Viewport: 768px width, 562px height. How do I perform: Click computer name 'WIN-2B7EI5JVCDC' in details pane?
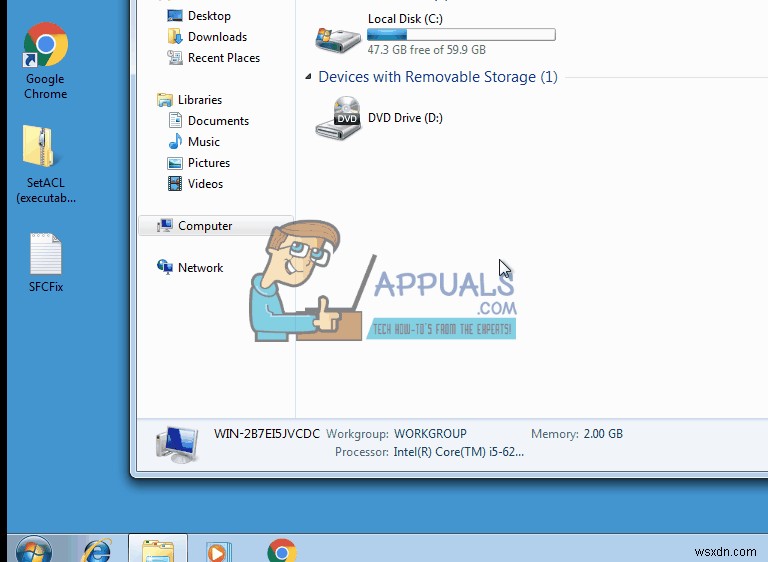pyautogui.click(x=267, y=434)
